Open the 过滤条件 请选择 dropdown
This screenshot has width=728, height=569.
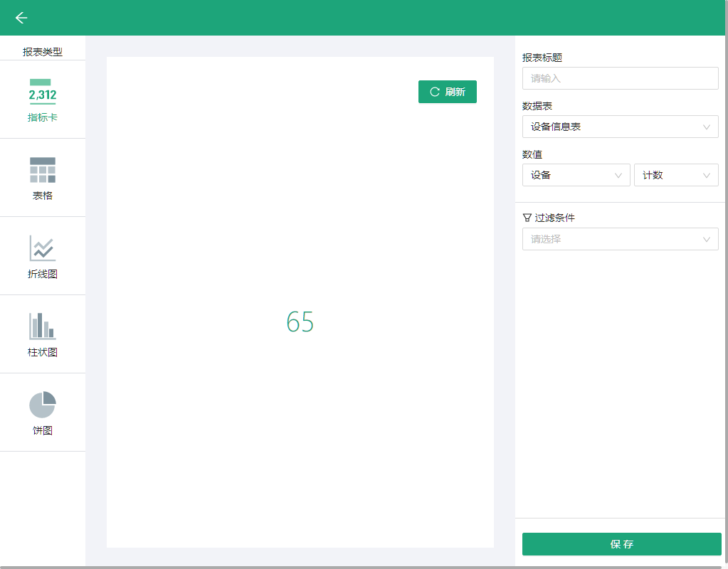[x=620, y=239]
